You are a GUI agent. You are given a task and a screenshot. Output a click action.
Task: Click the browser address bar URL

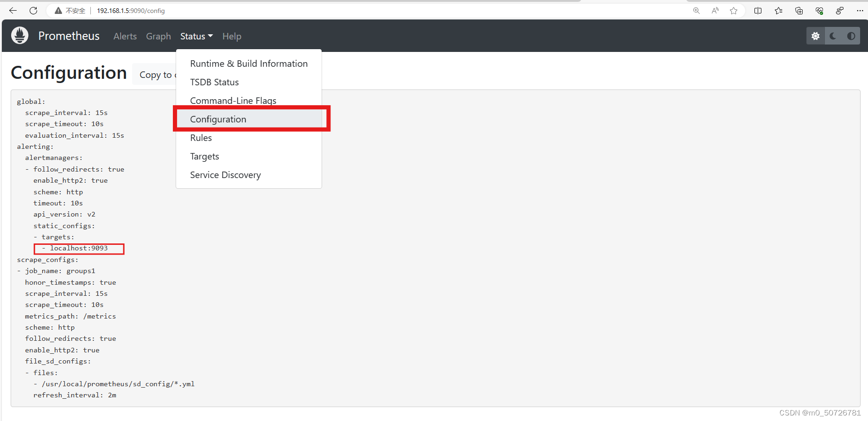pos(131,11)
